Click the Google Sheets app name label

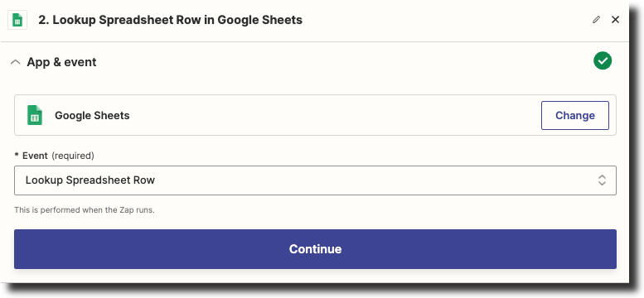[x=92, y=116]
